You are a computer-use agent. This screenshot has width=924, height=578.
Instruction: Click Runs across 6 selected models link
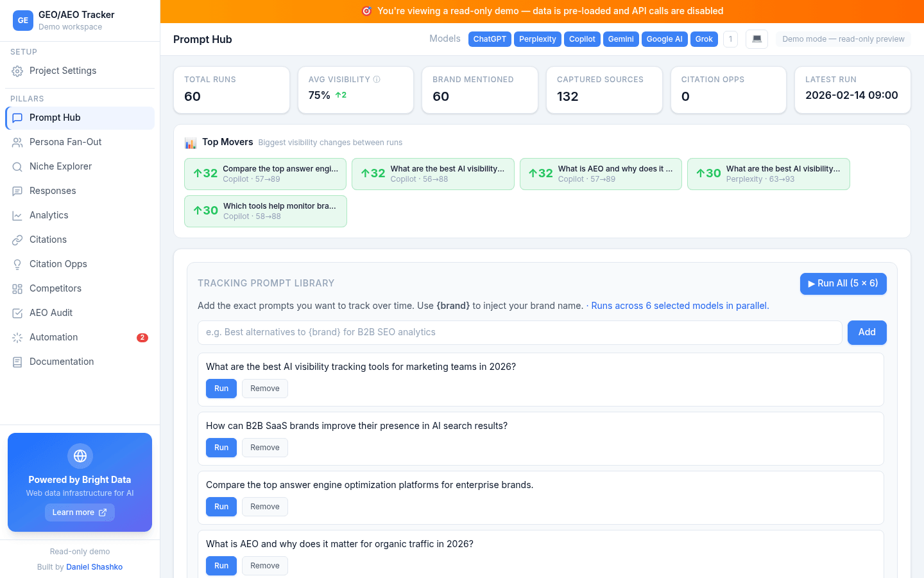tap(680, 306)
